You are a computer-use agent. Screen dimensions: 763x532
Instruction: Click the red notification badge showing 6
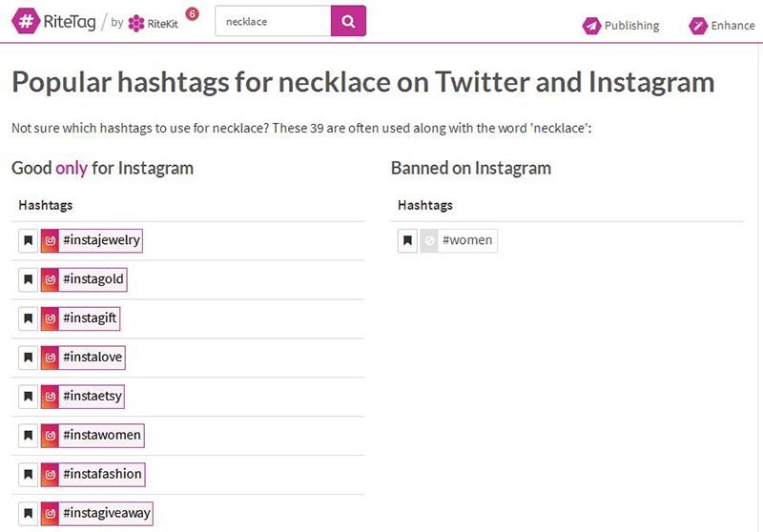click(x=192, y=13)
